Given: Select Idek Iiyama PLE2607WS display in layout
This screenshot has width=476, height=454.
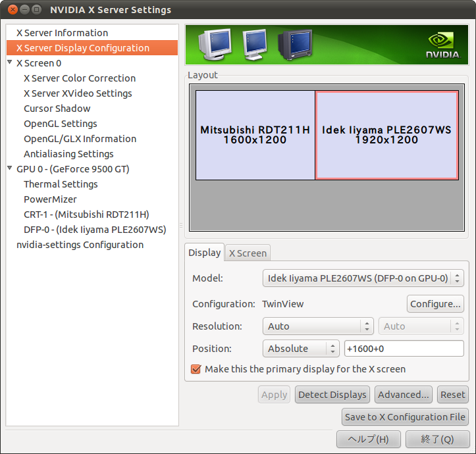Looking at the screenshot, I should [x=386, y=135].
